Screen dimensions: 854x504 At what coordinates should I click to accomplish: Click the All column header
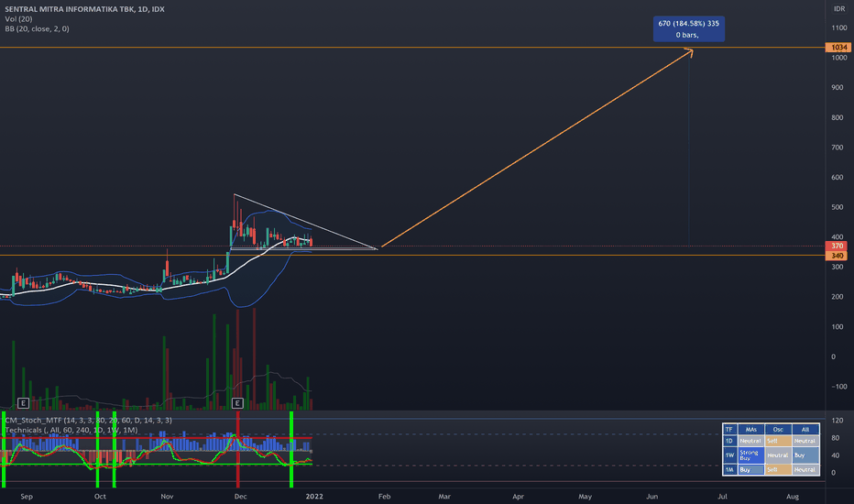805,430
